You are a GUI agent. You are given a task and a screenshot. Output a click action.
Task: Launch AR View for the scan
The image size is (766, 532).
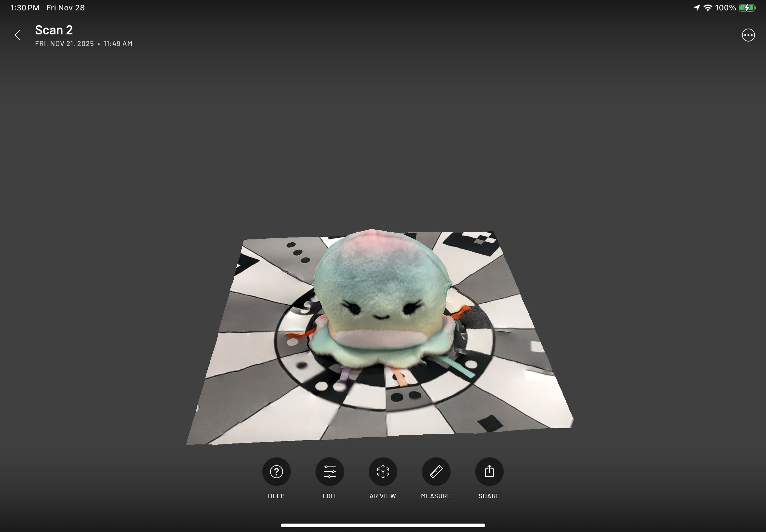tap(382, 471)
